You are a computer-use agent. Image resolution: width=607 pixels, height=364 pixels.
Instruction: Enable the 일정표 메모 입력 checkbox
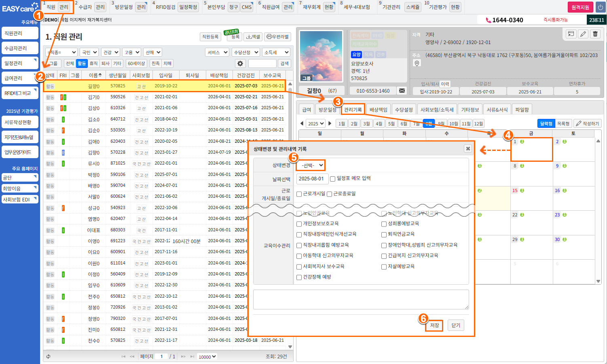tap(332, 179)
